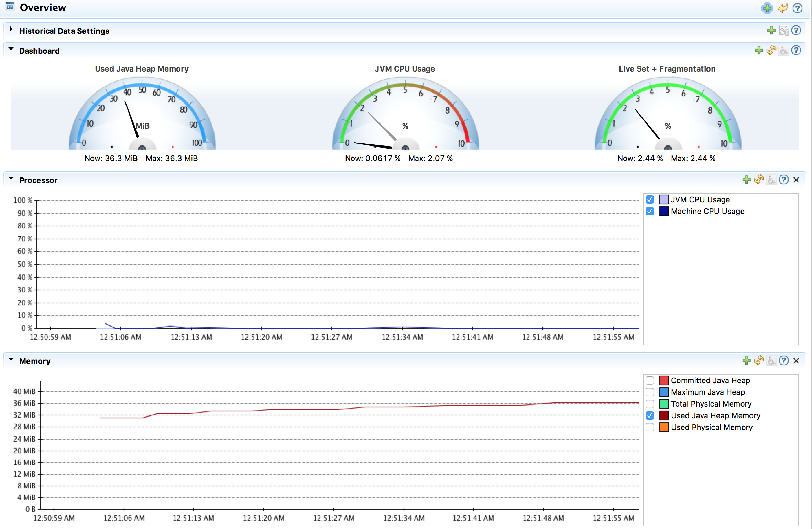The height and width of the screenshot is (529, 812).
Task: Enable the Committed Java Heap checkbox
Action: click(649, 380)
